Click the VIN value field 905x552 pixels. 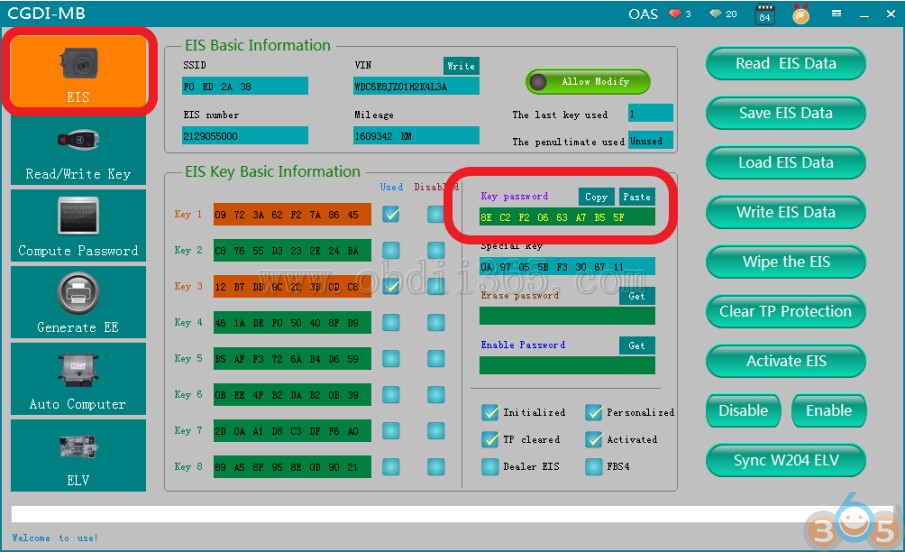pos(416,87)
